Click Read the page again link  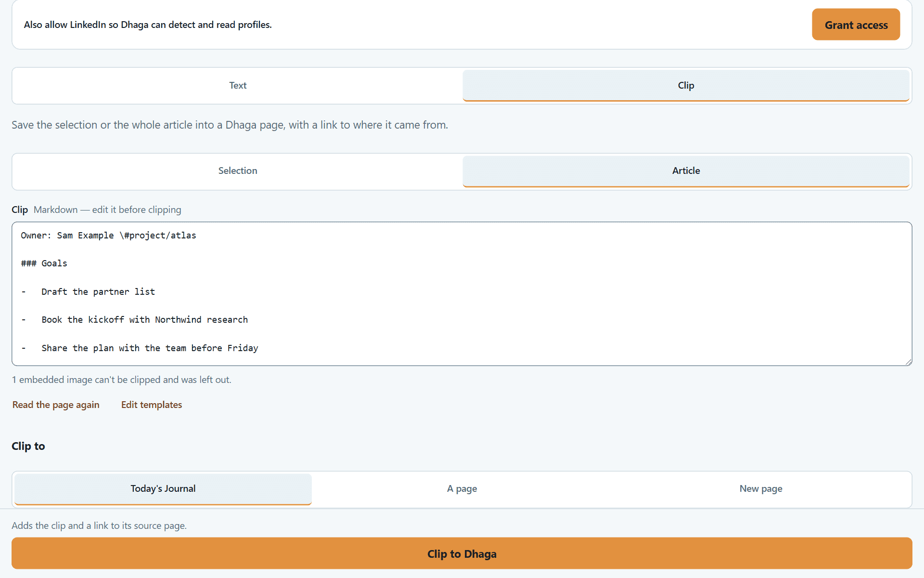click(56, 405)
